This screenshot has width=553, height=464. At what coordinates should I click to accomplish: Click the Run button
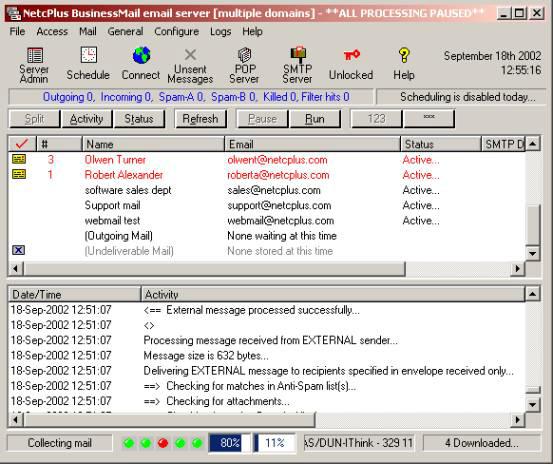click(x=315, y=119)
